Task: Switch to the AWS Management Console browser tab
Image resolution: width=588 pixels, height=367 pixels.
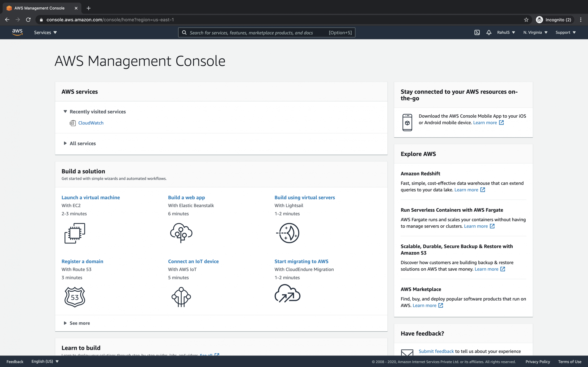Action: click(x=39, y=8)
